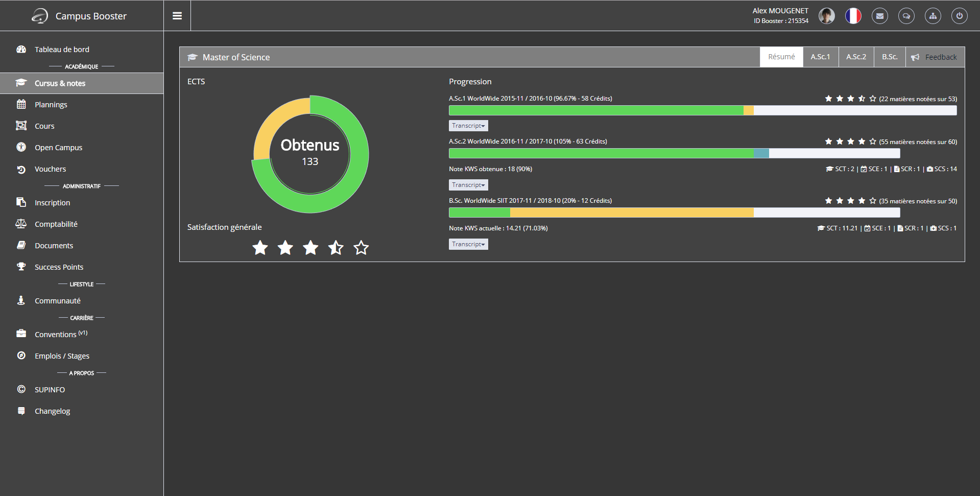Switch to the Résumé tab
Image resolution: width=980 pixels, height=496 pixels.
[x=781, y=57]
